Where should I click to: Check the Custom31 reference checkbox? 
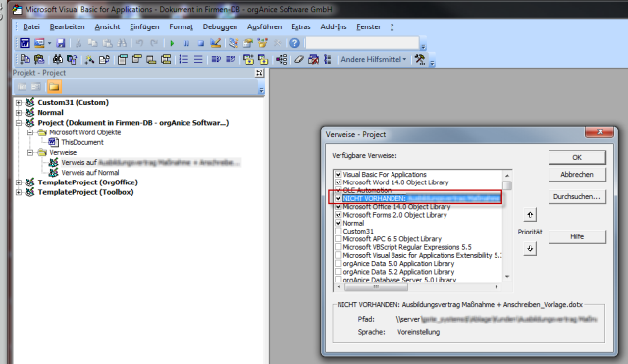tap(339, 231)
